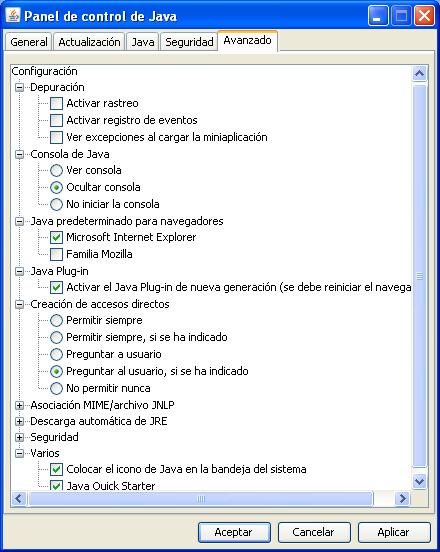440x552 pixels.
Task: Tick Ver excepciones al cargar la miniaplicación
Action: (56, 137)
